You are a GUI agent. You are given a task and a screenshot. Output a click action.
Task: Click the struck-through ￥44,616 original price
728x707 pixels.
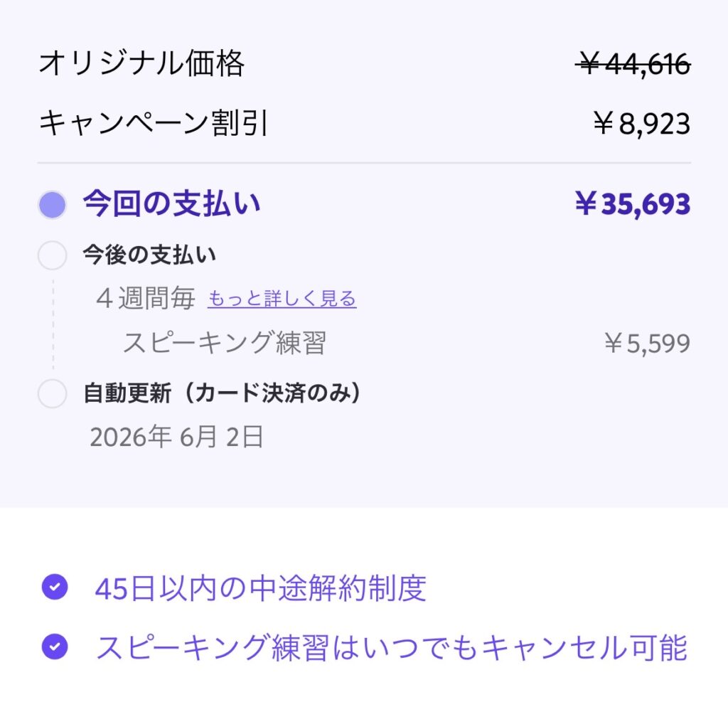tap(633, 65)
